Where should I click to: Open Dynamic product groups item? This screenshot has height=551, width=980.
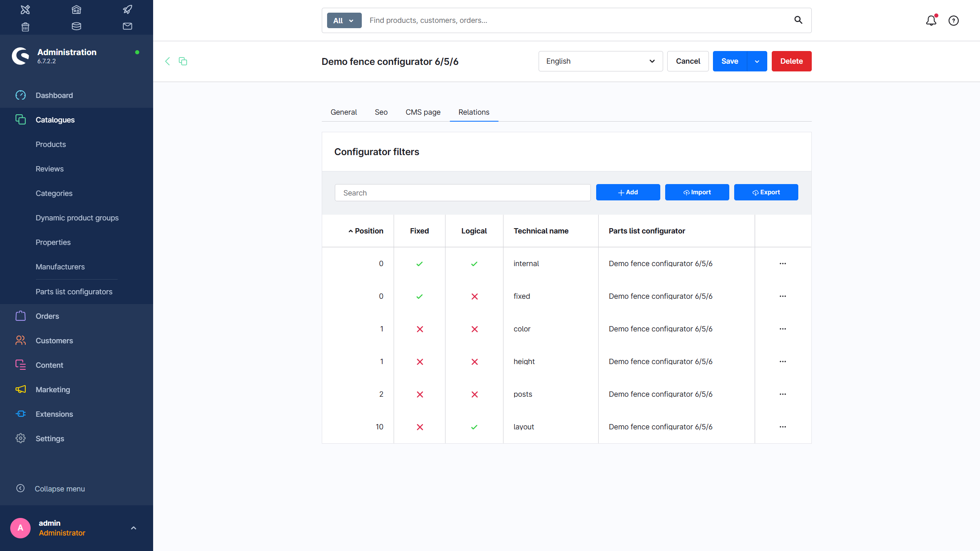77,218
